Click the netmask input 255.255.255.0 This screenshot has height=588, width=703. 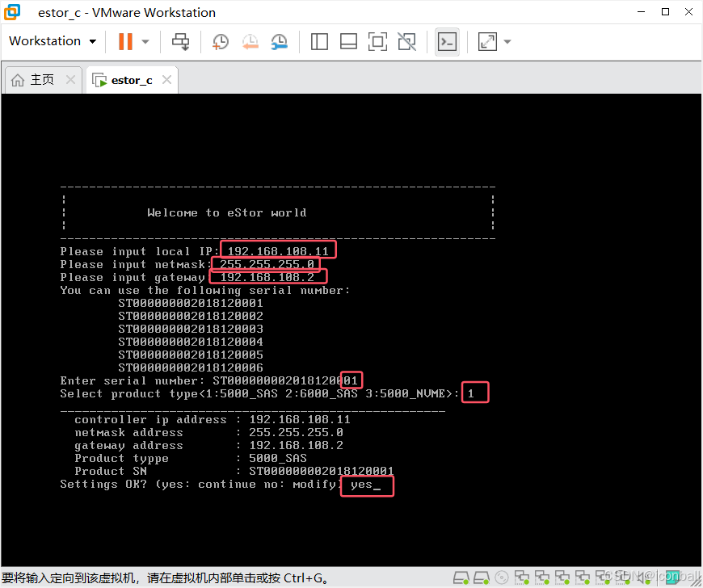pyautogui.click(x=267, y=264)
